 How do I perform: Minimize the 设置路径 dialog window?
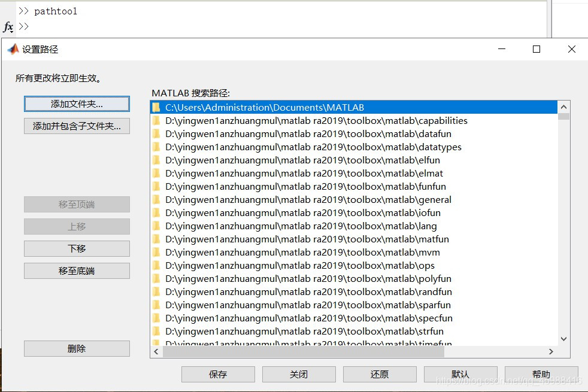point(502,49)
